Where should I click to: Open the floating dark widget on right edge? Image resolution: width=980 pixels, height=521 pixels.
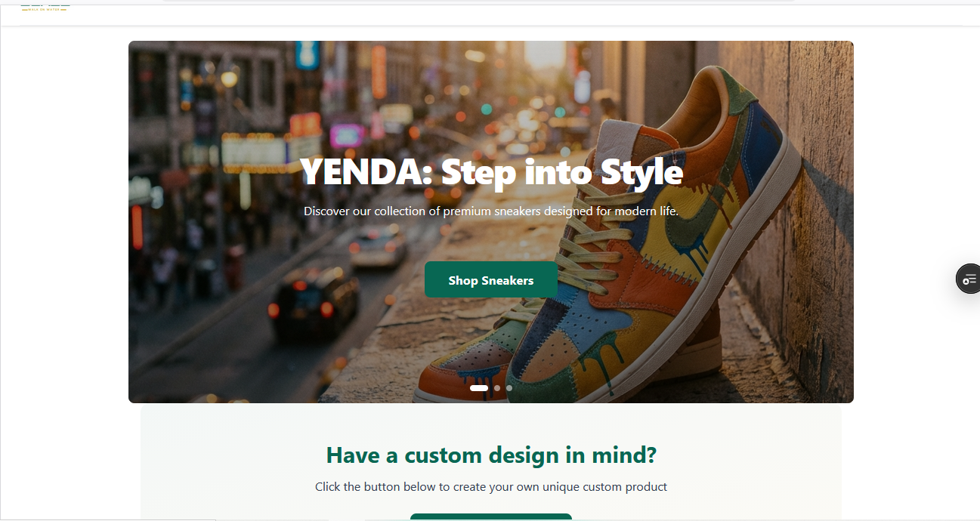971,278
